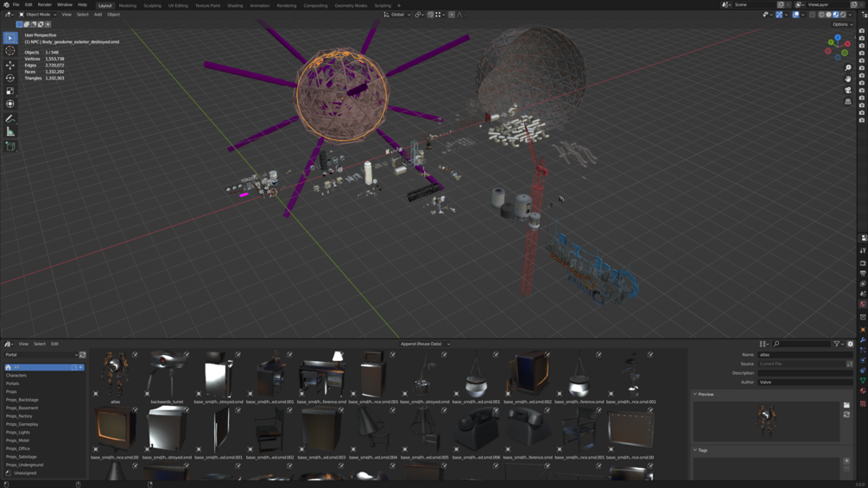Click the plus icon to add catalog
Viewport: 868px width, 488px height.
coord(81,367)
